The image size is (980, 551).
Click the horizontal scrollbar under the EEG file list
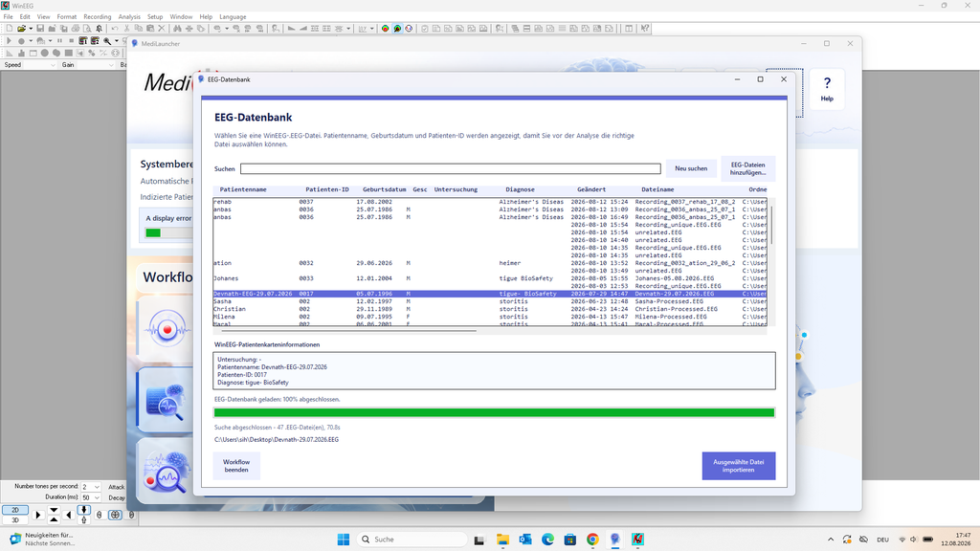[x=348, y=331]
